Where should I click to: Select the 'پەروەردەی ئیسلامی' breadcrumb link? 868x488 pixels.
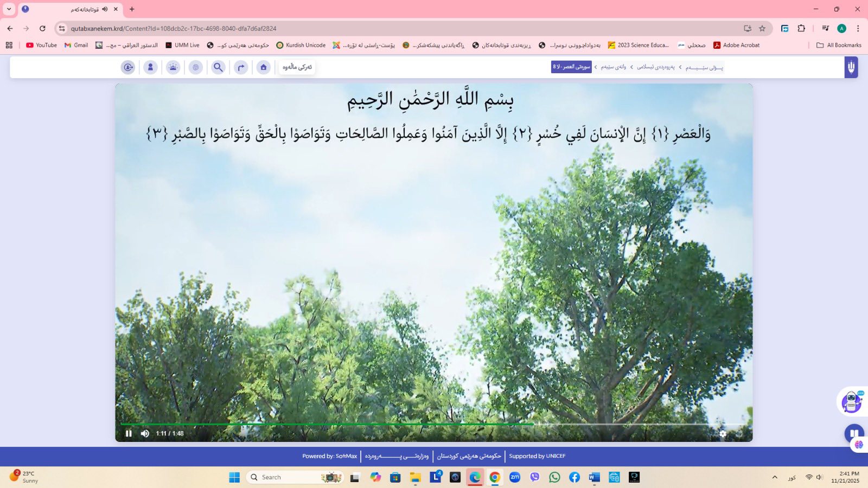point(655,67)
